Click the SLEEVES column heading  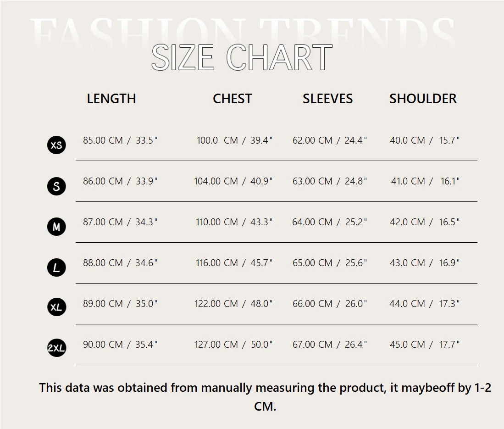pos(327,99)
